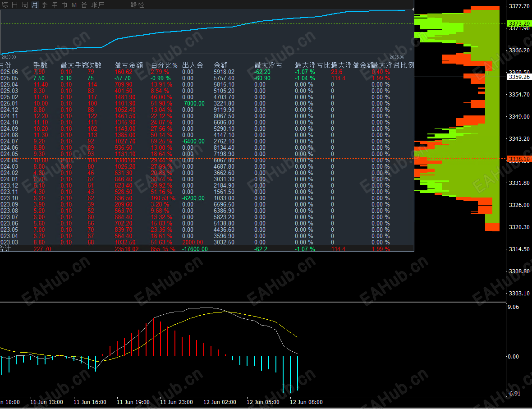Switch to the 季 quarterly tab
Image resolution: width=532 pixels, height=409 pixels.
[x=45, y=5]
